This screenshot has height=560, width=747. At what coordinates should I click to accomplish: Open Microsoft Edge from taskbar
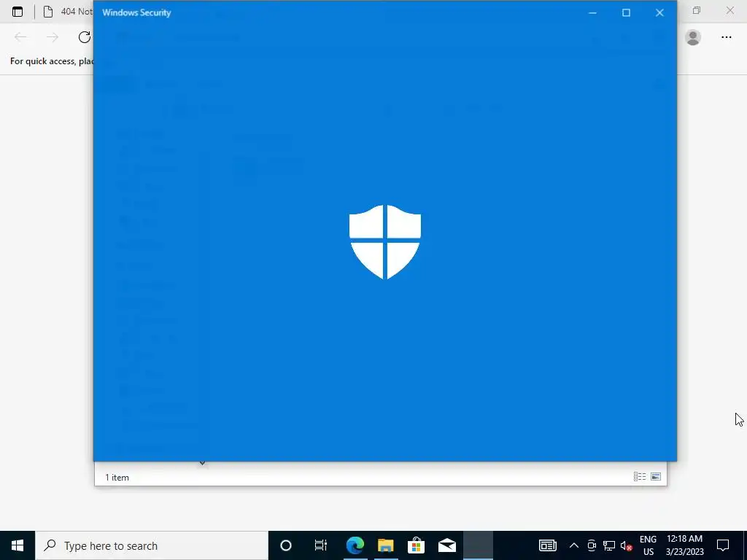pyautogui.click(x=355, y=545)
